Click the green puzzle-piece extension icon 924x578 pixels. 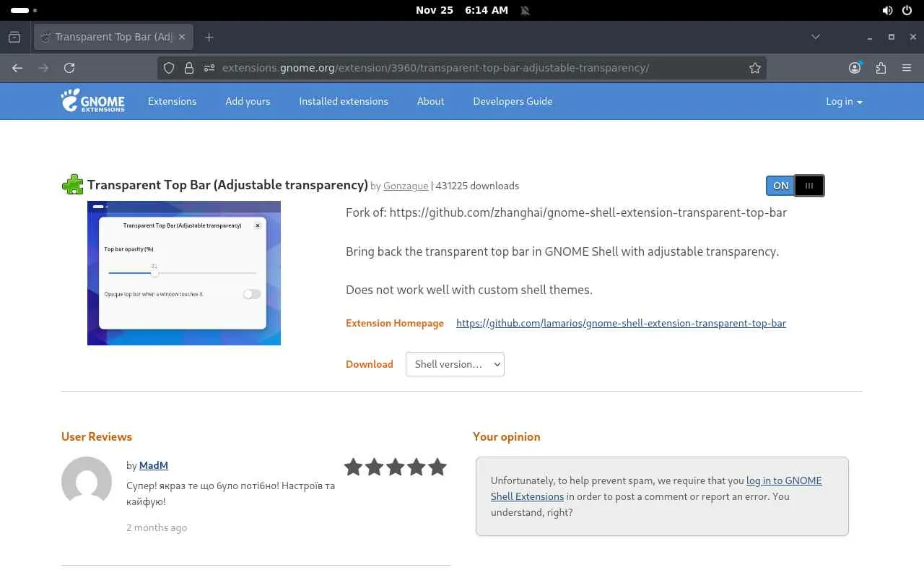pos(72,185)
